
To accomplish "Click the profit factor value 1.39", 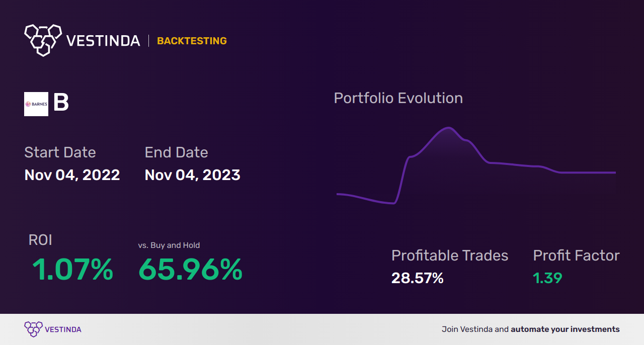I will [x=547, y=278].
